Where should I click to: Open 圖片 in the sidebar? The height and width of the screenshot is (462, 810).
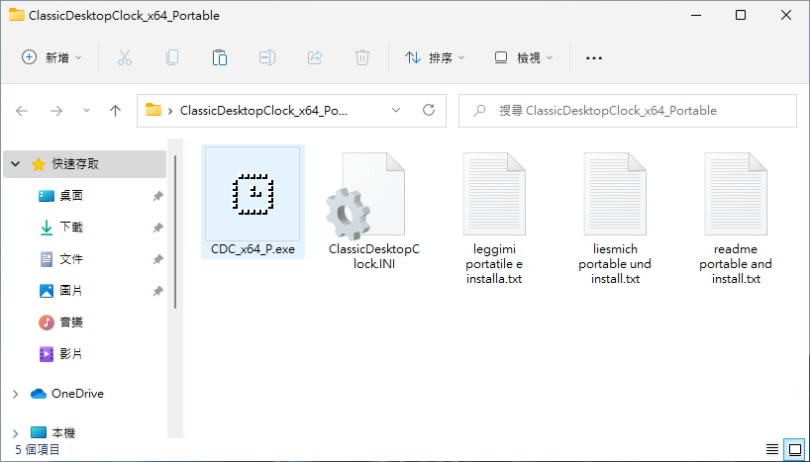click(71, 290)
